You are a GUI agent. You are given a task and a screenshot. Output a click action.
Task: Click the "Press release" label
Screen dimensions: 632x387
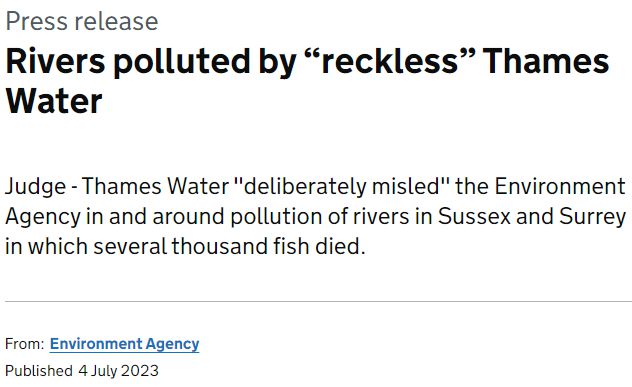click(82, 21)
